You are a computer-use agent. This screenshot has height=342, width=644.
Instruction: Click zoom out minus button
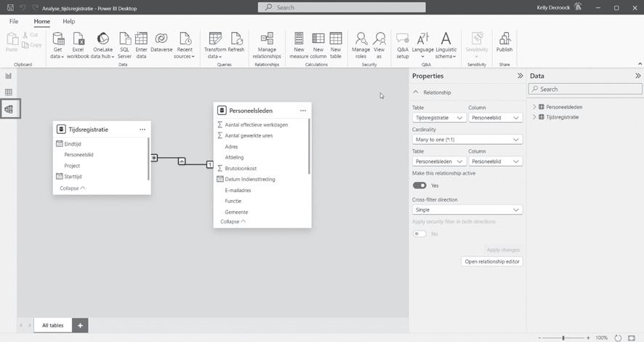539,338
